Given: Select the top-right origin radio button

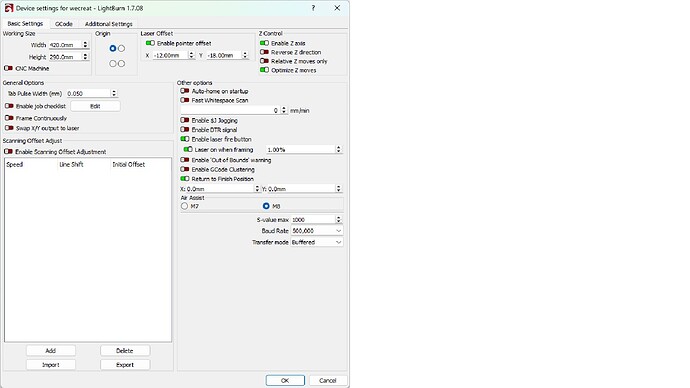Looking at the screenshot, I should pyautogui.click(x=121, y=48).
